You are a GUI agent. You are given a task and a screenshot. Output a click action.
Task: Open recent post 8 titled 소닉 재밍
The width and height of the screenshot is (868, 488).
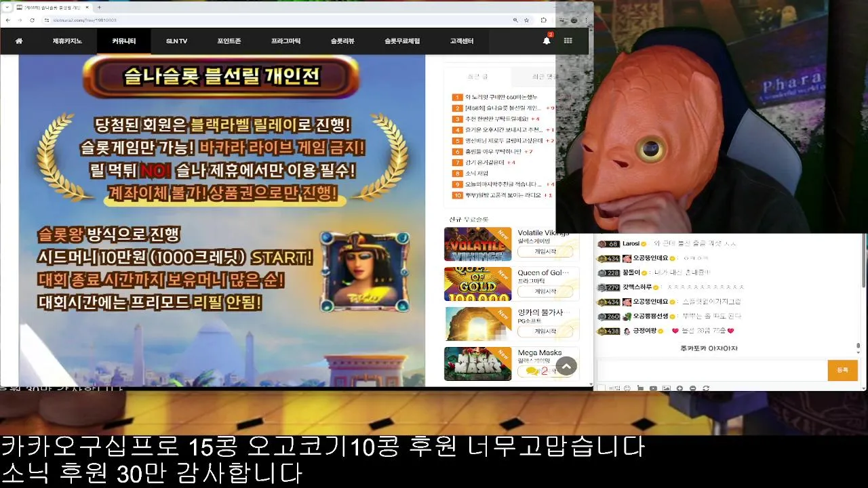477,174
